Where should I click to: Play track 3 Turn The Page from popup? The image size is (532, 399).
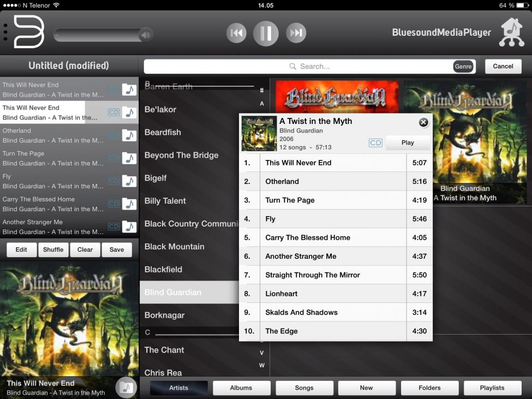click(336, 200)
